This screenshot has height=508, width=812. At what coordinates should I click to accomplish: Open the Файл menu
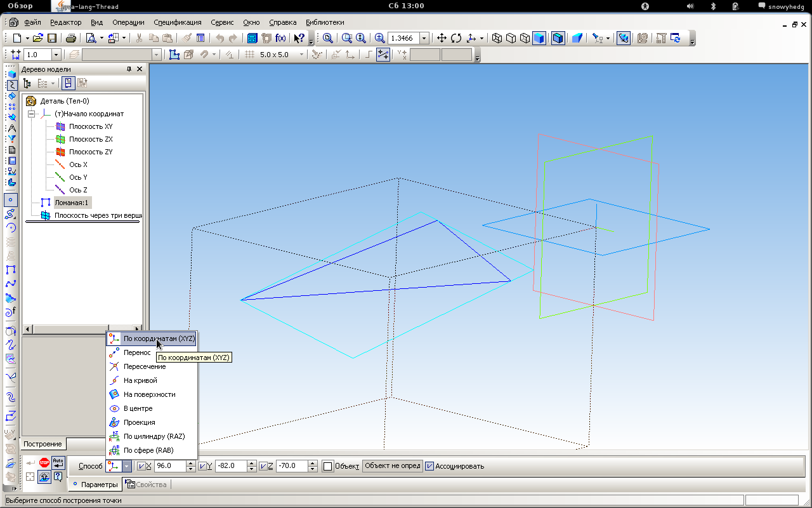click(32, 22)
